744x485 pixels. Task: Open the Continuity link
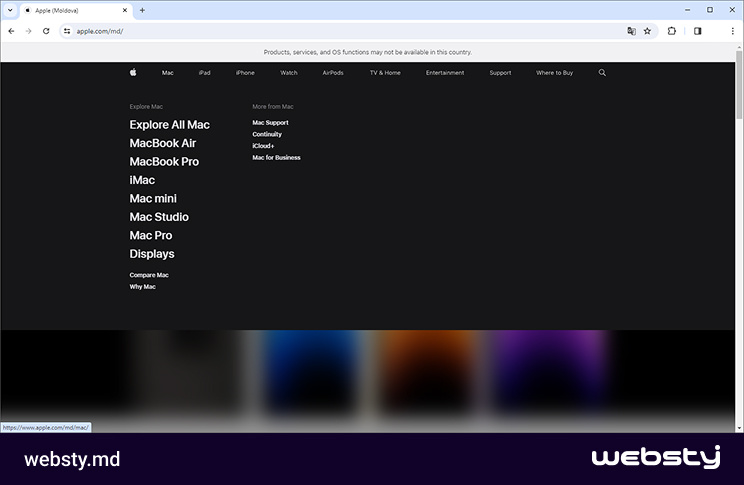[x=267, y=134]
